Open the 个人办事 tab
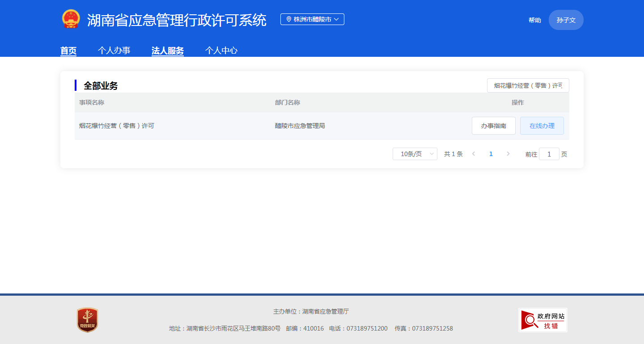This screenshot has width=644, height=344. click(114, 51)
